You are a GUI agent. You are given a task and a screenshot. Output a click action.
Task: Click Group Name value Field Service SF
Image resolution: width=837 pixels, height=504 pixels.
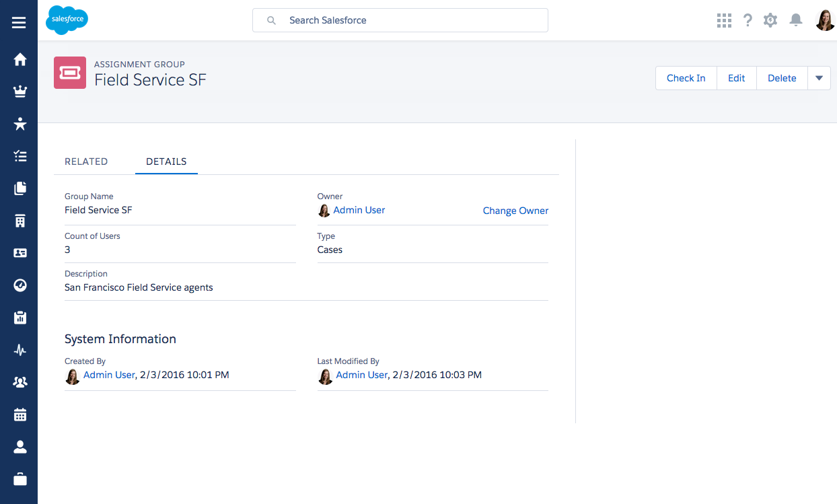[98, 210]
